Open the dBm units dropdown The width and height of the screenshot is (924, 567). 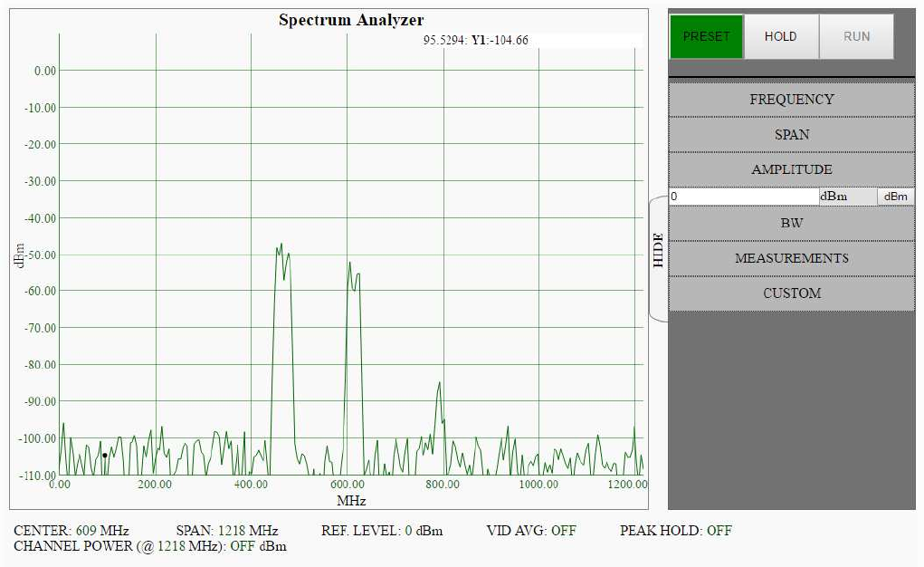pos(847,197)
